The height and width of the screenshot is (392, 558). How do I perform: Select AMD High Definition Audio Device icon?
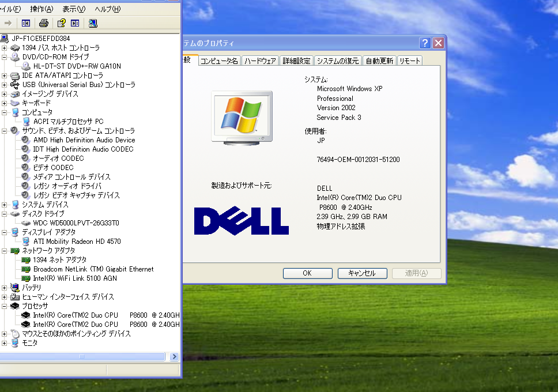(x=25, y=140)
